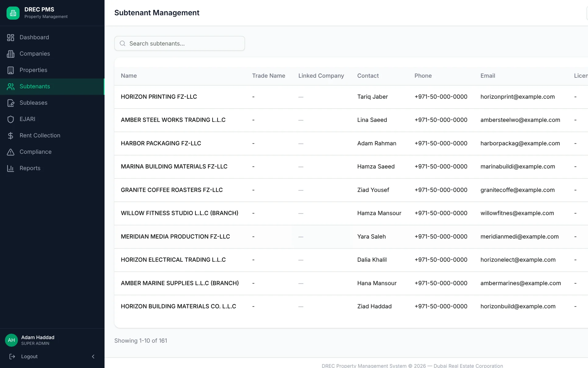Go to the Properties section
The image size is (588, 368).
pos(52,70)
